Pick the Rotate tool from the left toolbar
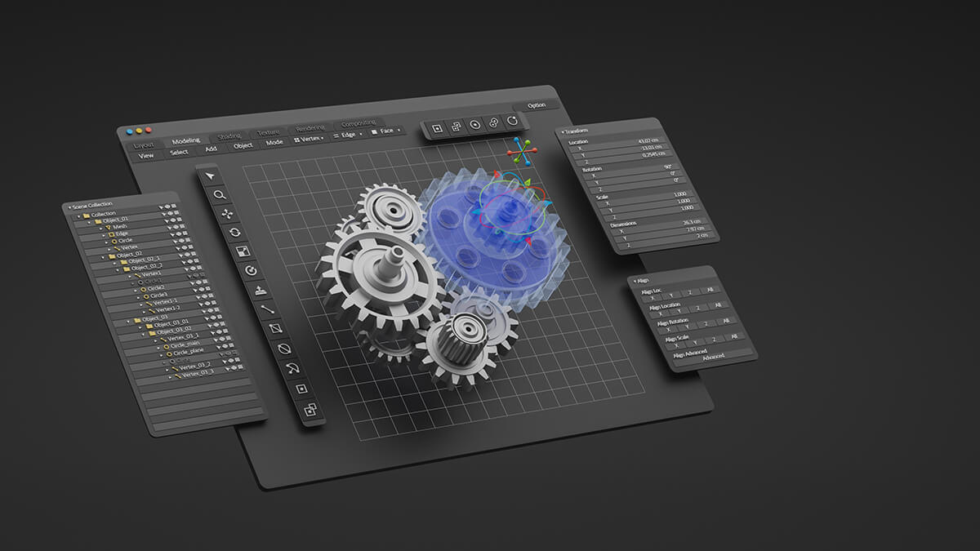 click(x=236, y=233)
